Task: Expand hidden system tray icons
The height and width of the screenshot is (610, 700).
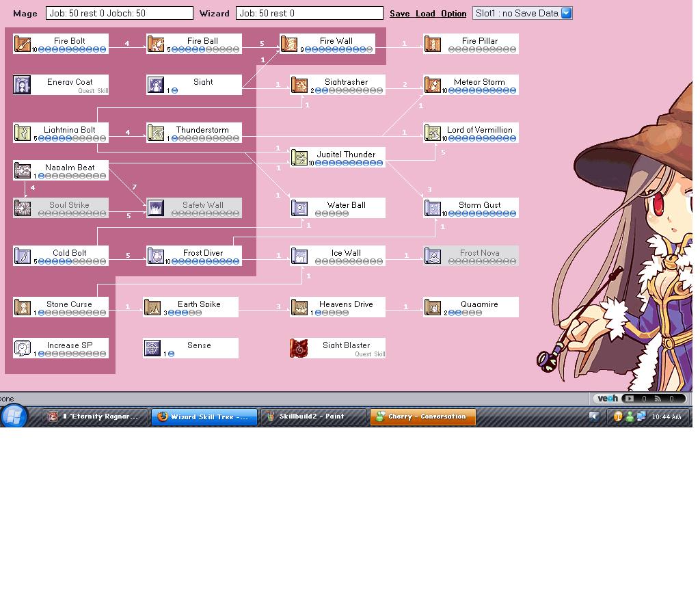Action: (x=594, y=416)
